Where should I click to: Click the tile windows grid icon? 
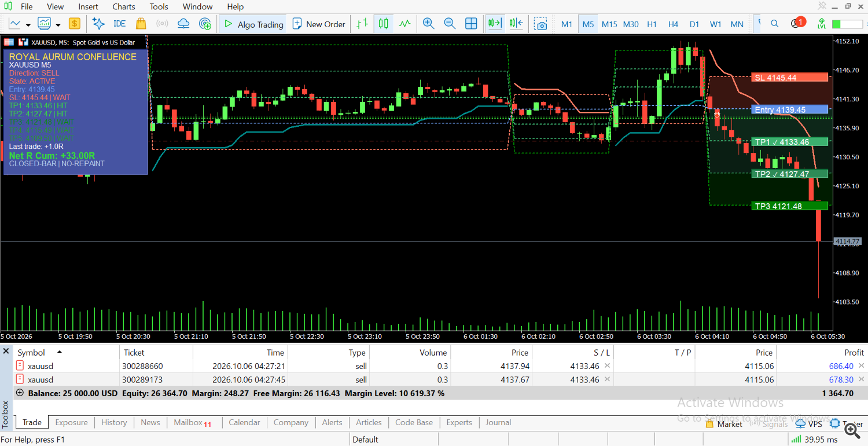pos(471,24)
